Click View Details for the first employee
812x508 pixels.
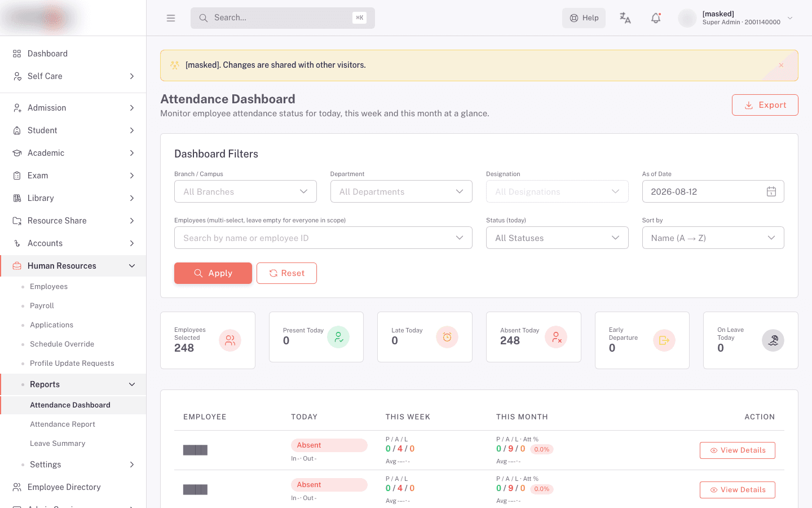(738, 450)
